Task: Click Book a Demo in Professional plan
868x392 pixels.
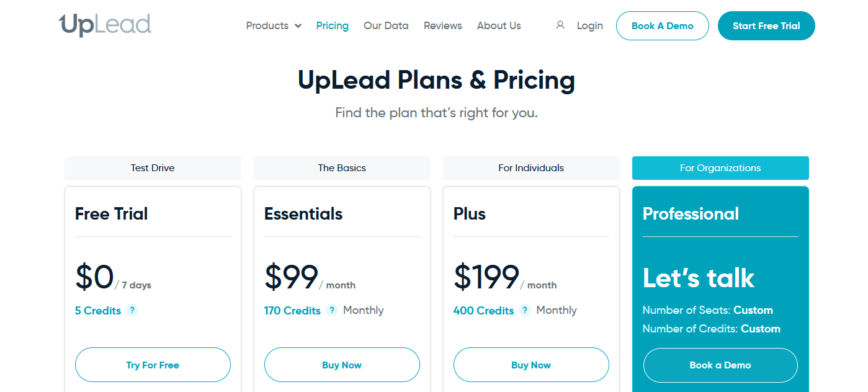Action: pos(720,365)
